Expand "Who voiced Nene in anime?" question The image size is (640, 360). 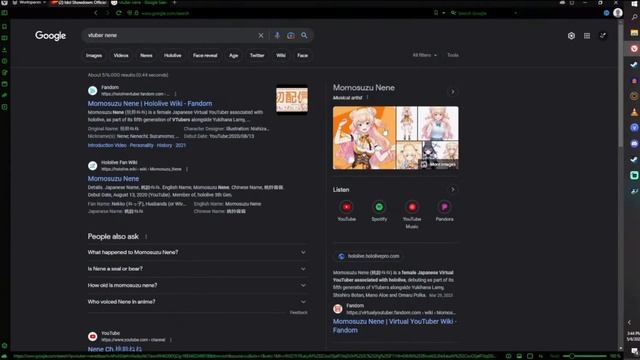click(198, 302)
